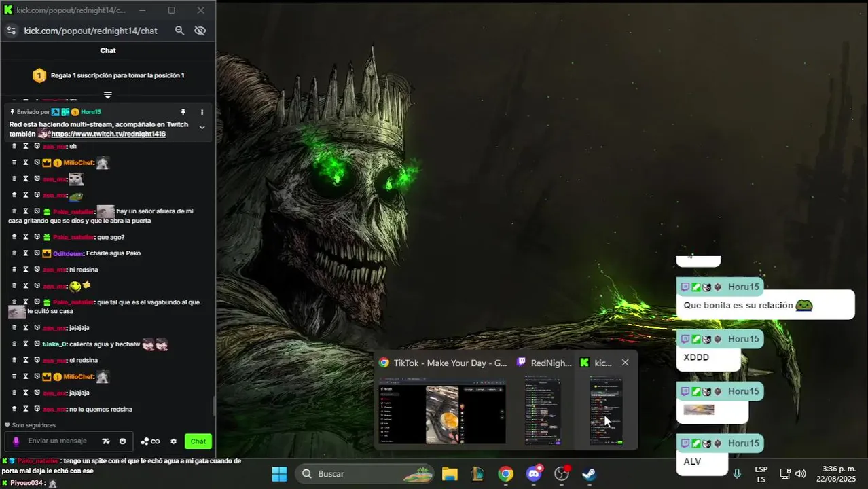This screenshot has height=489, width=868.
Task: Delete tJake_0's 'calienta agua' message
Action: 14,344
